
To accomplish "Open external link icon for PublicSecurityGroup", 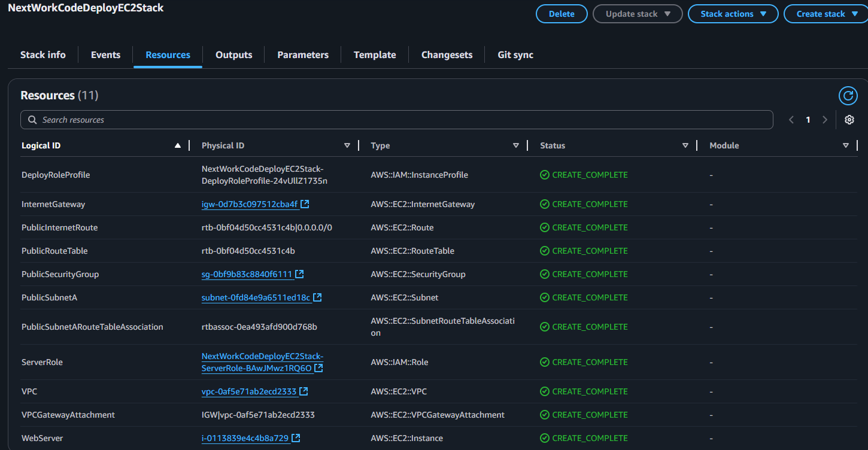I will (299, 274).
